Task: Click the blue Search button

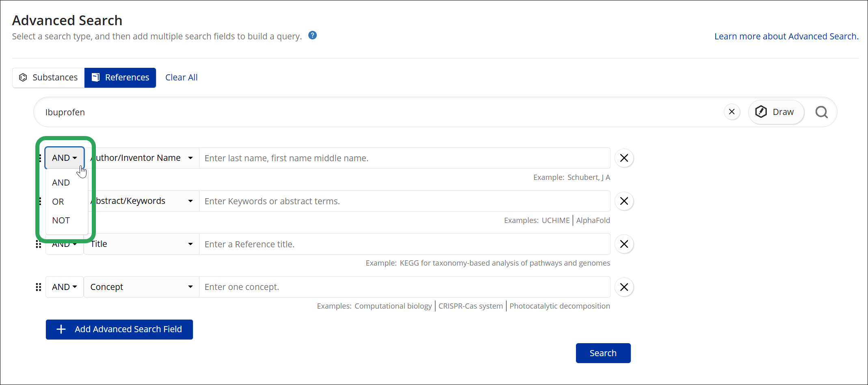Action: 603,353
